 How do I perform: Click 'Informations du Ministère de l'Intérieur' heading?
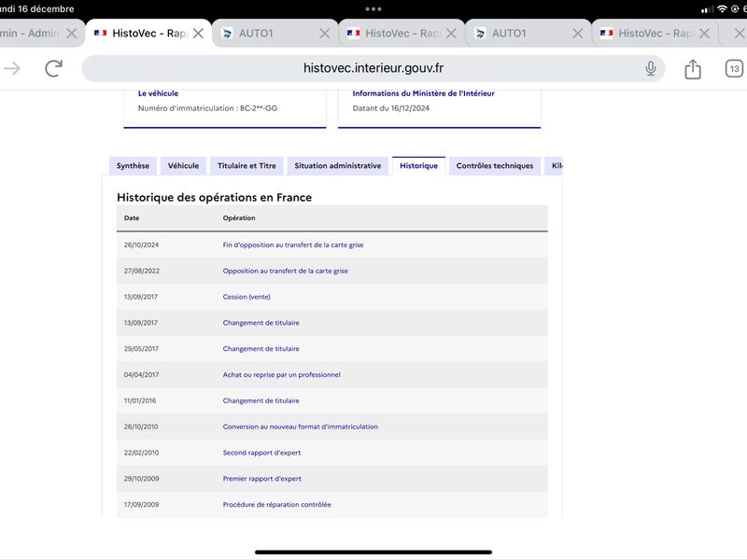point(424,93)
